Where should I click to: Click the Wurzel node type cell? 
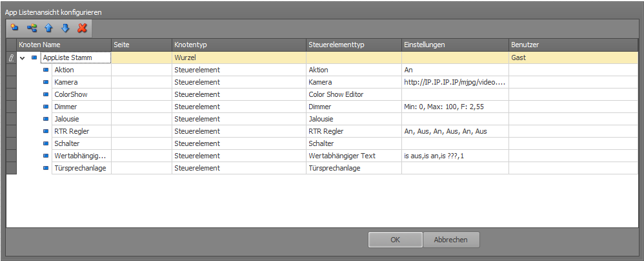(x=239, y=58)
